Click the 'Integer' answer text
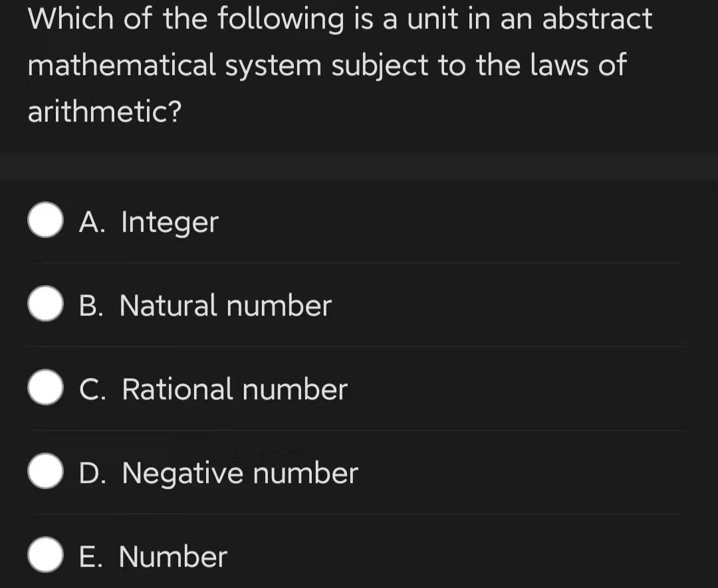The height and width of the screenshot is (588, 718). click(170, 223)
